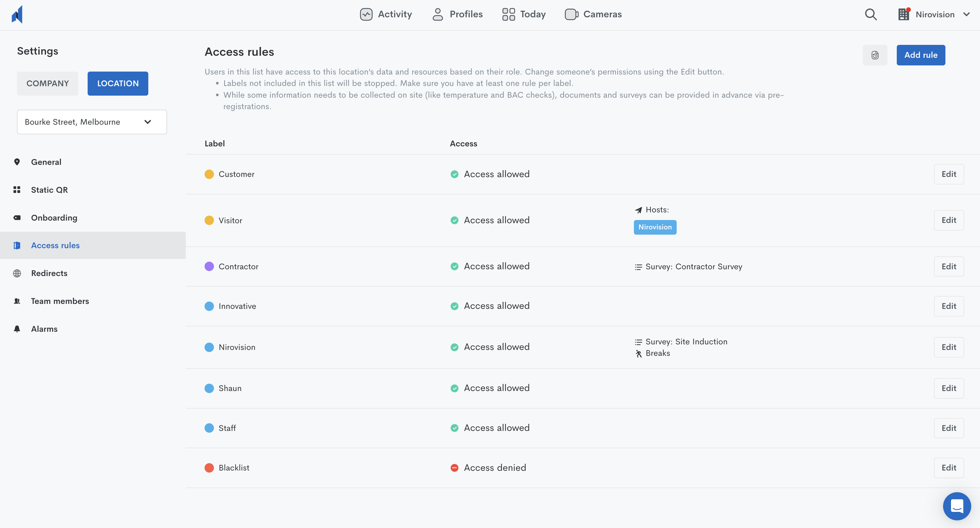Image resolution: width=980 pixels, height=528 pixels.
Task: Click the green check for Customer
Action: point(454,174)
